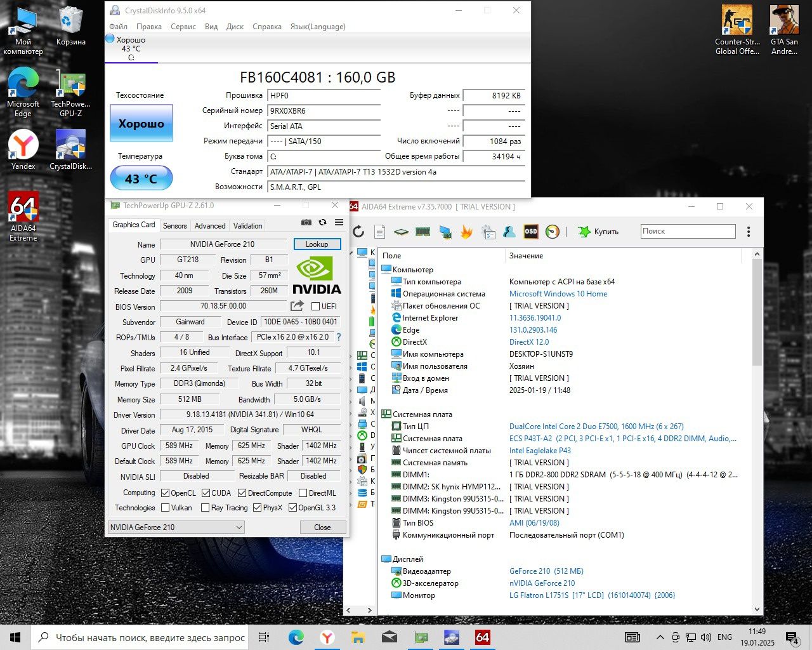Switch to the Sensors tab in GPU-Z
This screenshot has width=812, height=650.
click(x=175, y=226)
